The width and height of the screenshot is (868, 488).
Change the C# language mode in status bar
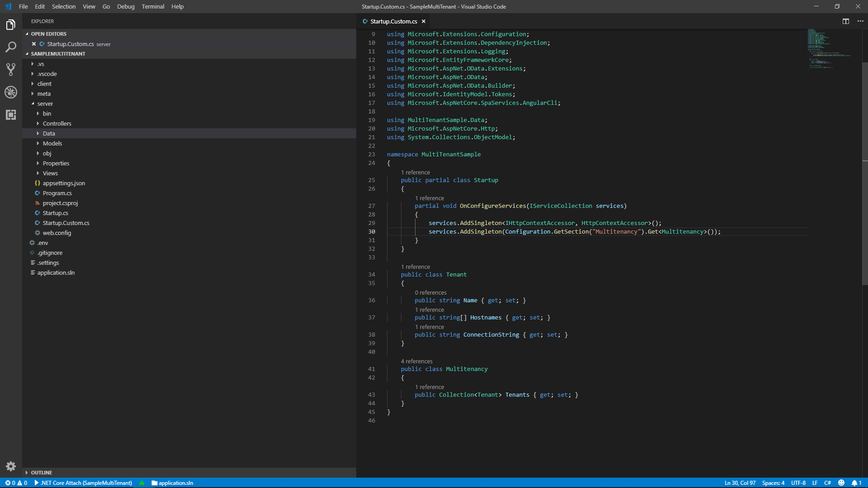pyautogui.click(x=827, y=483)
